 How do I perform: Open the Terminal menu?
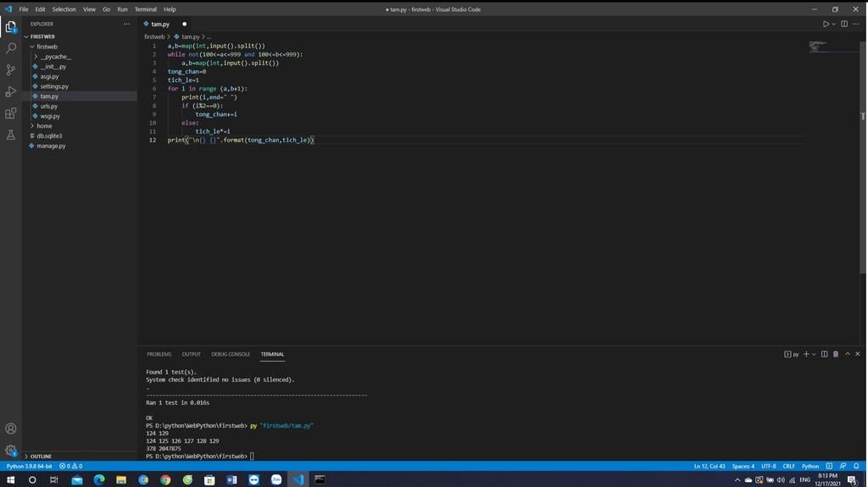pyautogui.click(x=146, y=9)
